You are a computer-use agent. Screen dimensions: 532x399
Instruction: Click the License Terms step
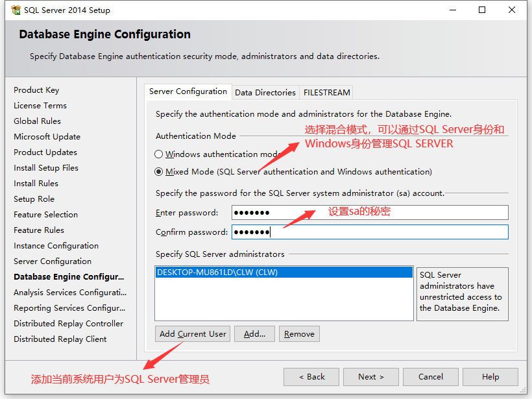[40, 106]
